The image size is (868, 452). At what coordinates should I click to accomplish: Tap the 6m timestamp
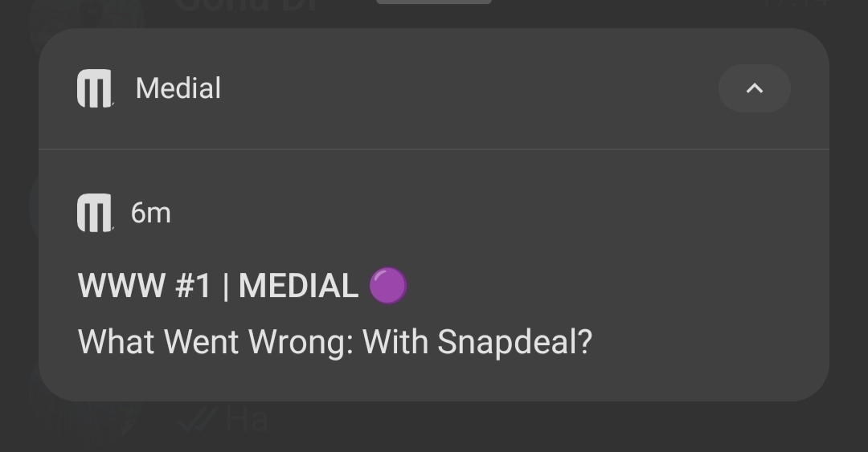(151, 214)
